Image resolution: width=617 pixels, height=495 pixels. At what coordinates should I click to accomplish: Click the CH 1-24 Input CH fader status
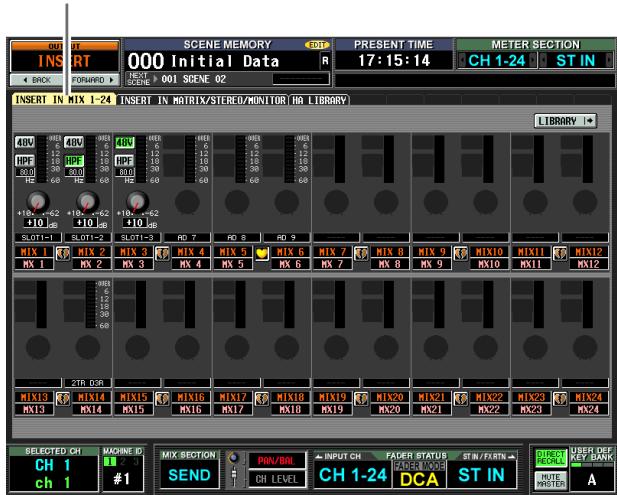[x=353, y=475]
